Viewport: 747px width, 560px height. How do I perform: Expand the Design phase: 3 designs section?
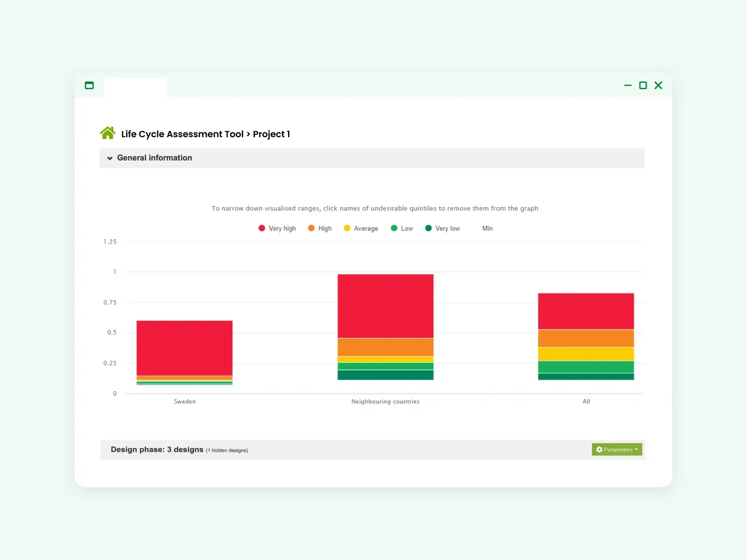[x=158, y=449]
